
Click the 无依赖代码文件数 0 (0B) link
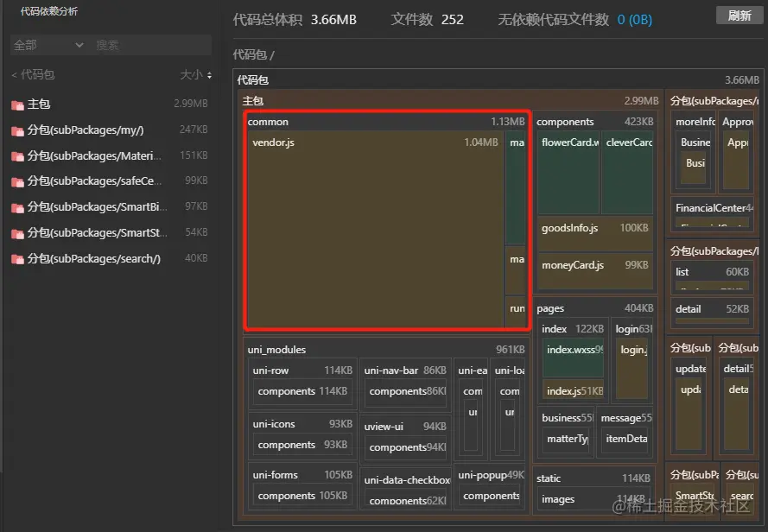pyautogui.click(x=634, y=20)
